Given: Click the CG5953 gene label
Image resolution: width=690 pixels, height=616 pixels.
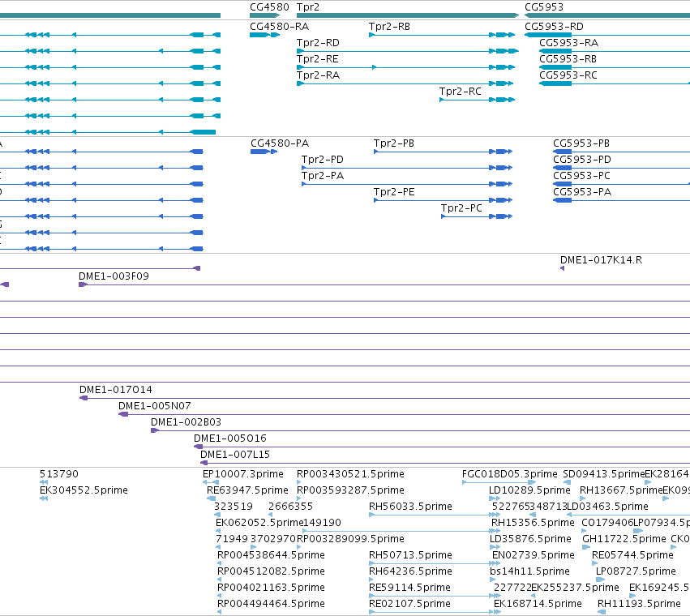Looking at the screenshot, I should (544, 7).
